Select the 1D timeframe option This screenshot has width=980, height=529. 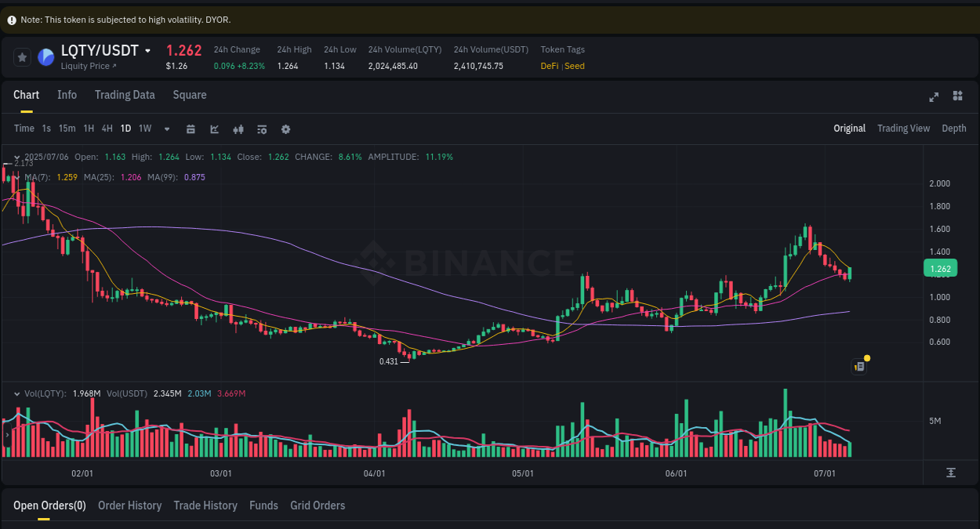pyautogui.click(x=125, y=129)
